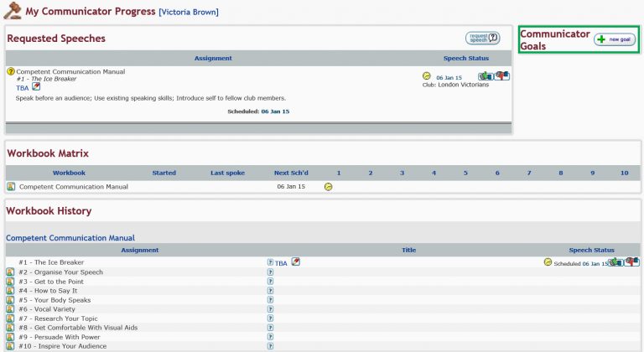The width and height of the screenshot is (644, 352).
Task: Edit the TBA title in Requested Speeches
Action: coord(36,87)
